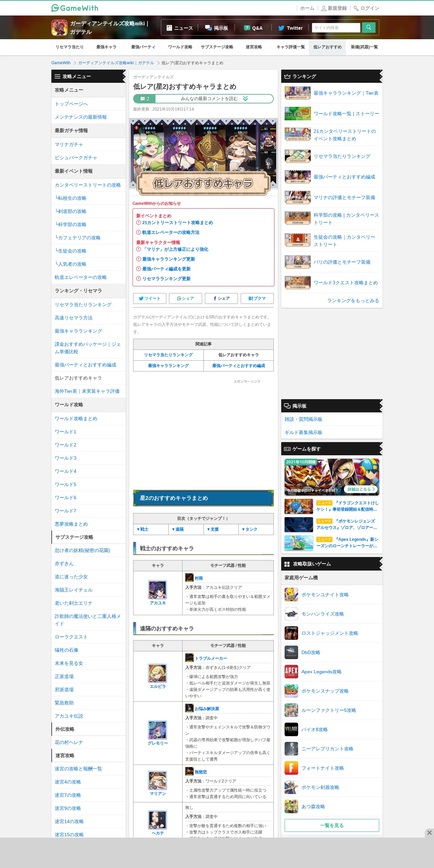Click the rank 1 最強キャラランキング thumbnail
434x868 pixels.
click(x=297, y=93)
